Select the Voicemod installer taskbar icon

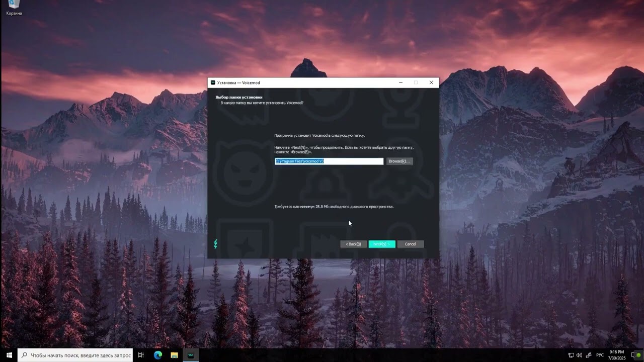point(191,355)
